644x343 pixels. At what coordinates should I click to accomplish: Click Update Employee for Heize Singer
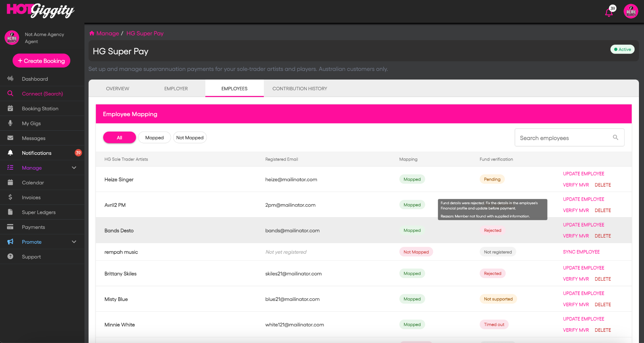pyautogui.click(x=584, y=174)
